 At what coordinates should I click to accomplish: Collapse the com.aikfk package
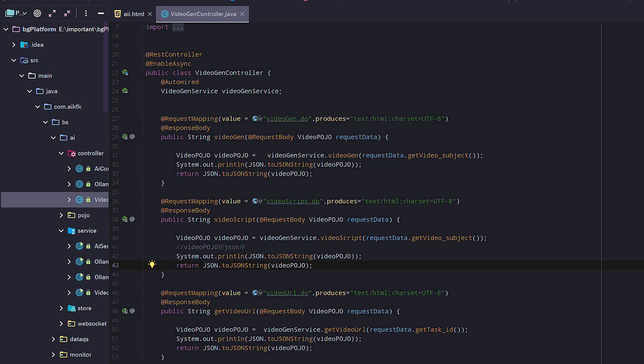point(37,107)
